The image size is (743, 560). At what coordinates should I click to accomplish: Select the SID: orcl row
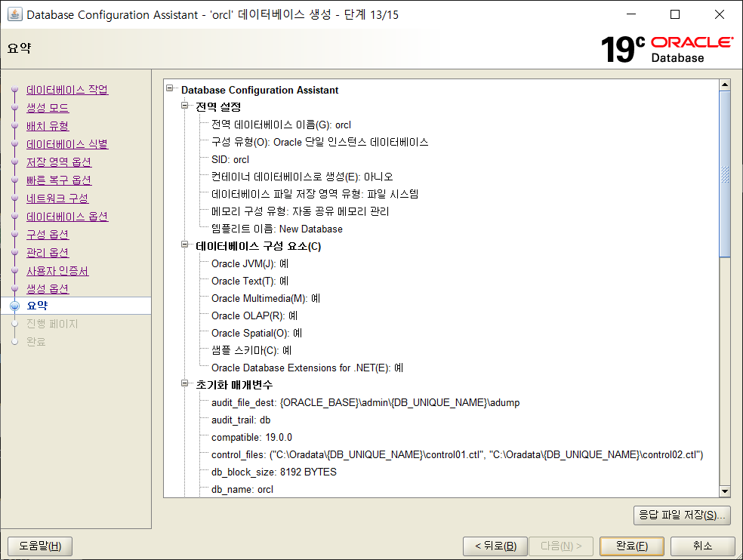tap(230, 160)
